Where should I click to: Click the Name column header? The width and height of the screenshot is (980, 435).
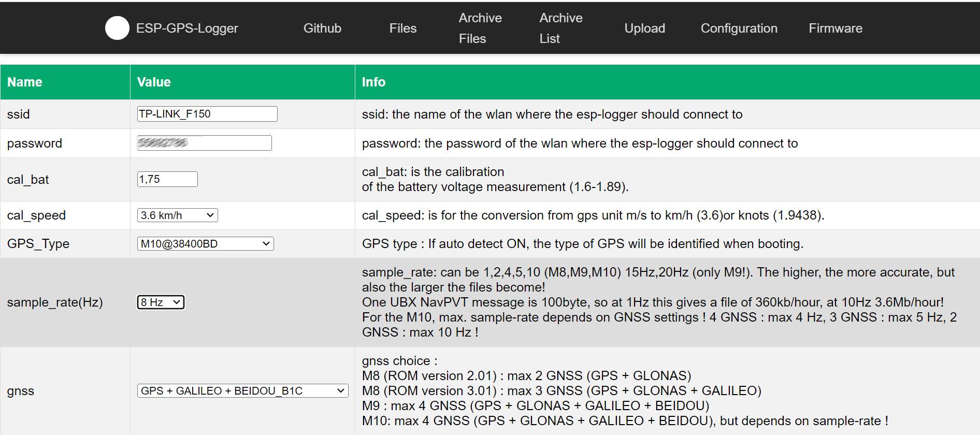coord(25,82)
